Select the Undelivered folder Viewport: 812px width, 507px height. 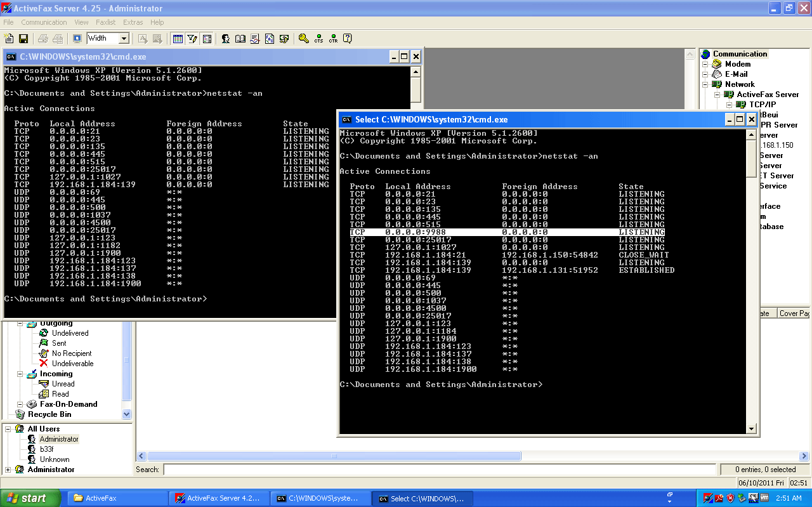pos(70,333)
